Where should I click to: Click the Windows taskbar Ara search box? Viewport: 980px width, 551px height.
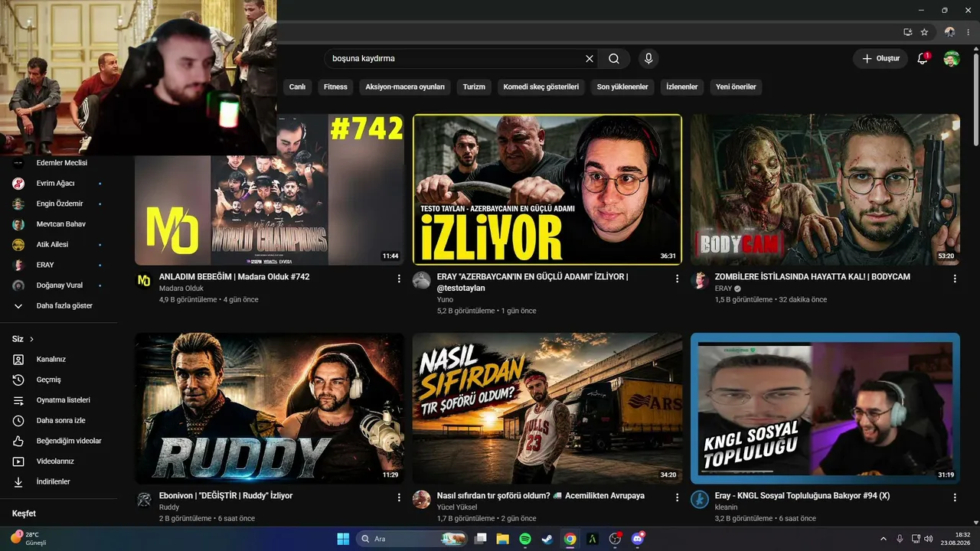(x=411, y=539)
